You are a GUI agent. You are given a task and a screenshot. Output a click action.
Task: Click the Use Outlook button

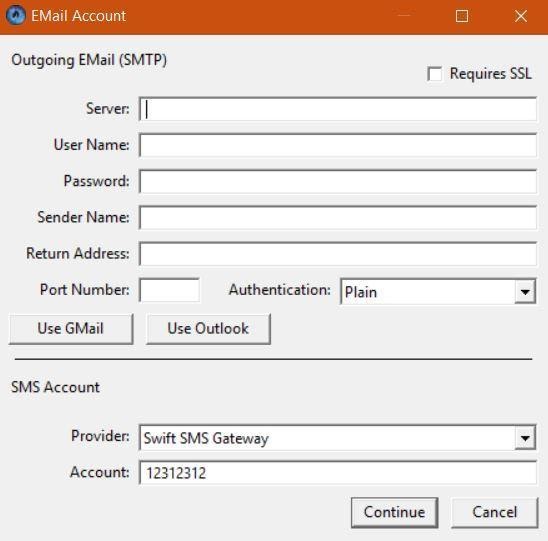(x=208, y=329)
